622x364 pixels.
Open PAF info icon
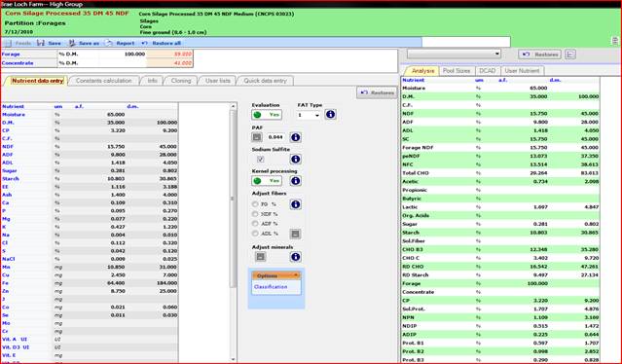(x=296, y=137)
